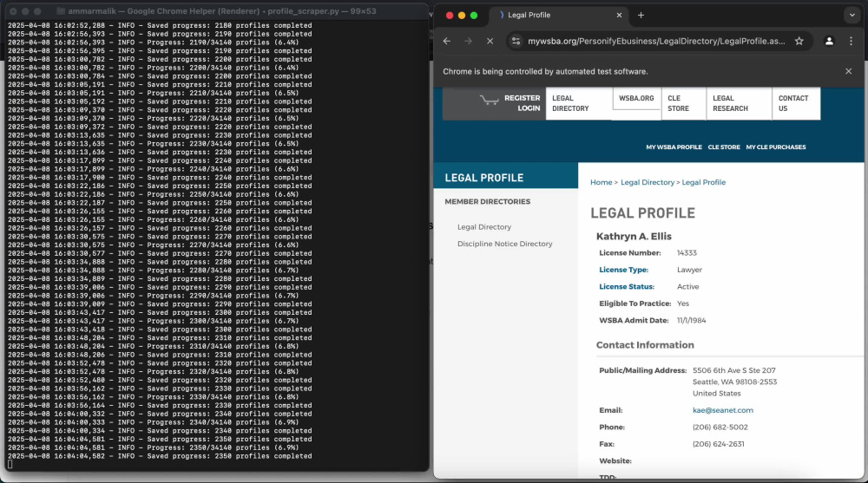Dismiss automated test software notice

848,71
